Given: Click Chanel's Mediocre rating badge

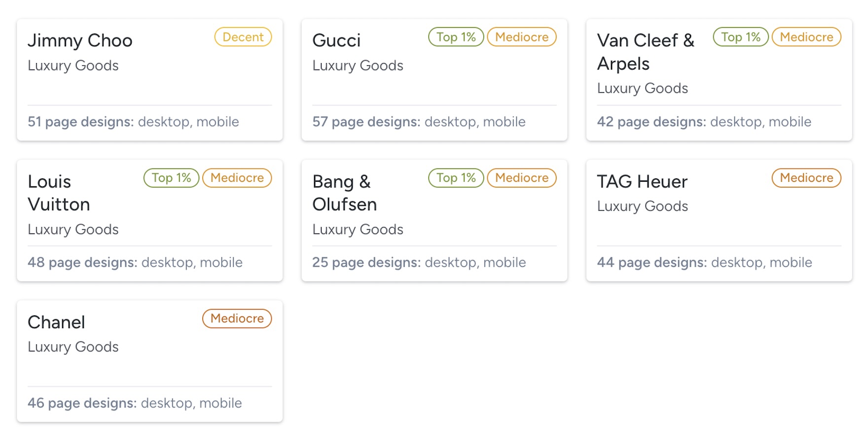Looking at the screenshot, I should click(237, 318).
